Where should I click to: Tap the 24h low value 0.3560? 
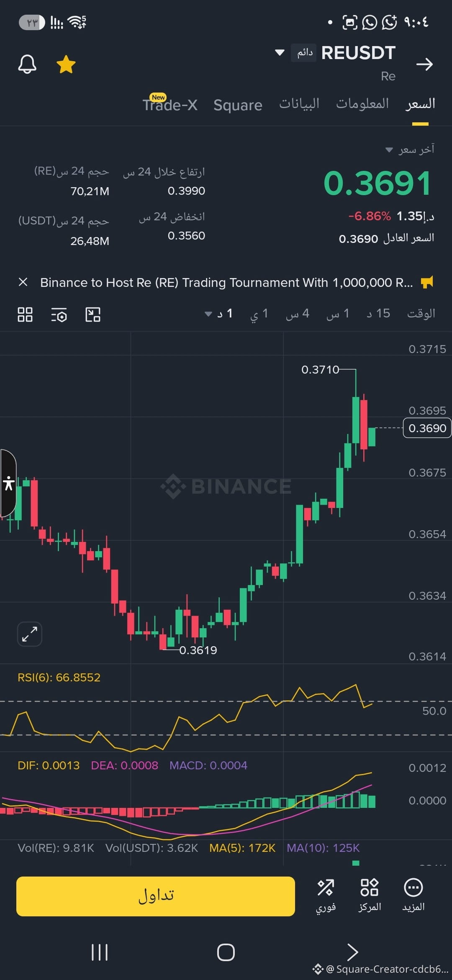(x=186, y=236)
